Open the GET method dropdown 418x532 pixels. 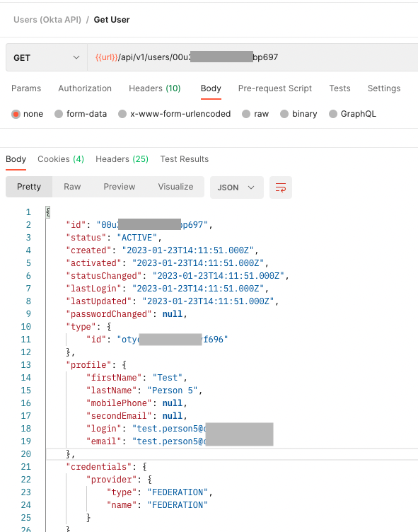[47, 57]
